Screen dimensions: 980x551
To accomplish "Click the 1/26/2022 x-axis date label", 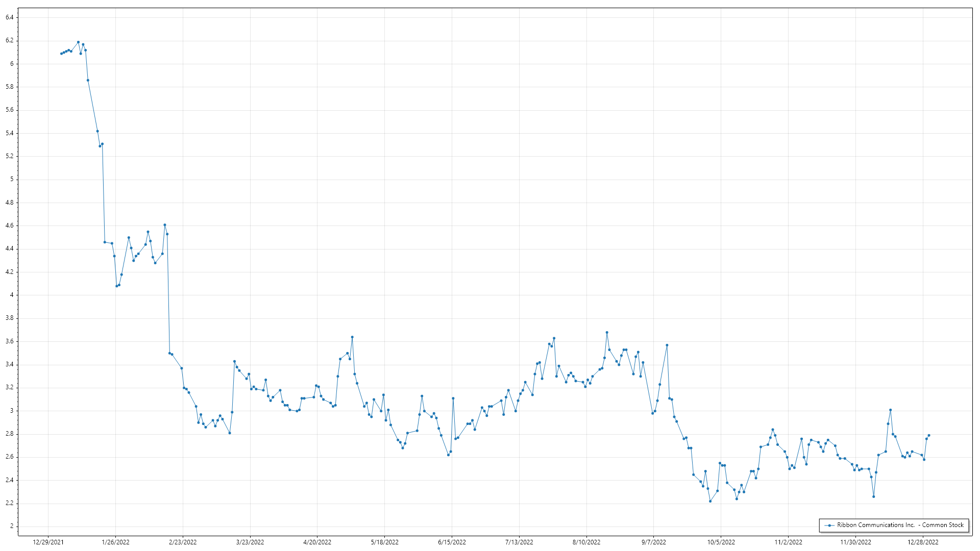I will (x=115, y=542).
